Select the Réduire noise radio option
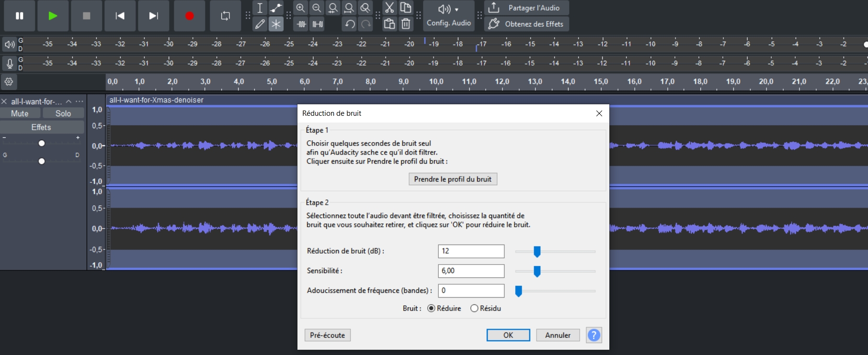868x355 pixels. (x=431, y=308)
